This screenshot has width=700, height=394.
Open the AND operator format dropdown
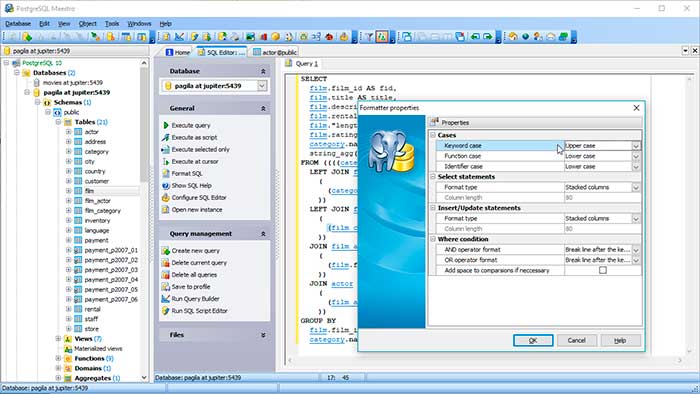636,250
